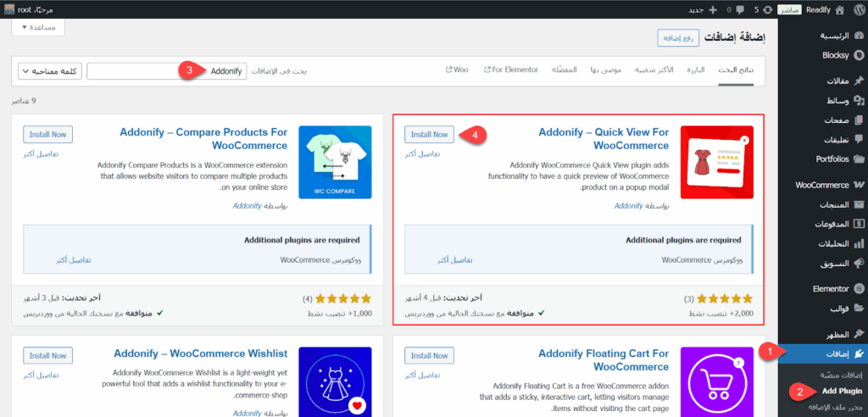Open the comments bubble icon showing 0
Viewport: 868px width, 417px height.
coord(740,9)
